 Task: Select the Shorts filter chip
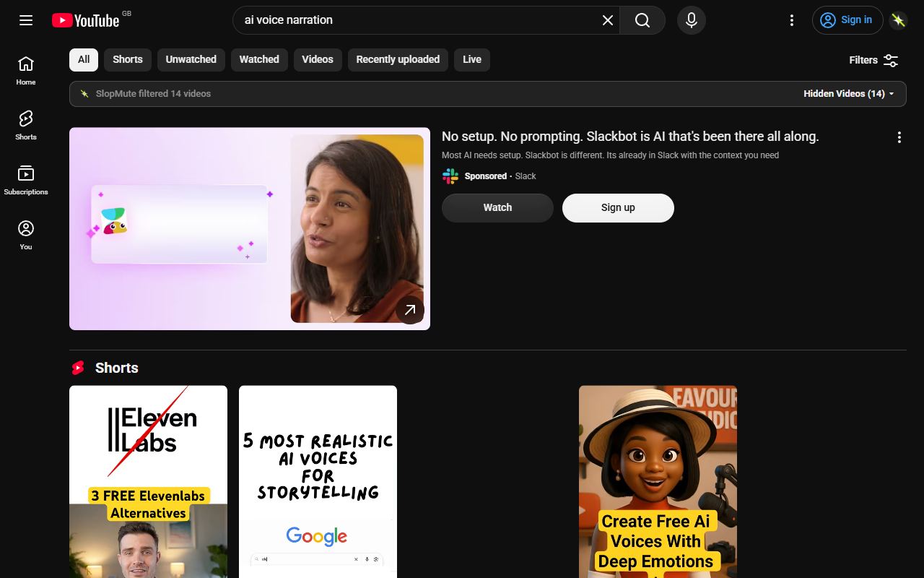tap(128, 60)
